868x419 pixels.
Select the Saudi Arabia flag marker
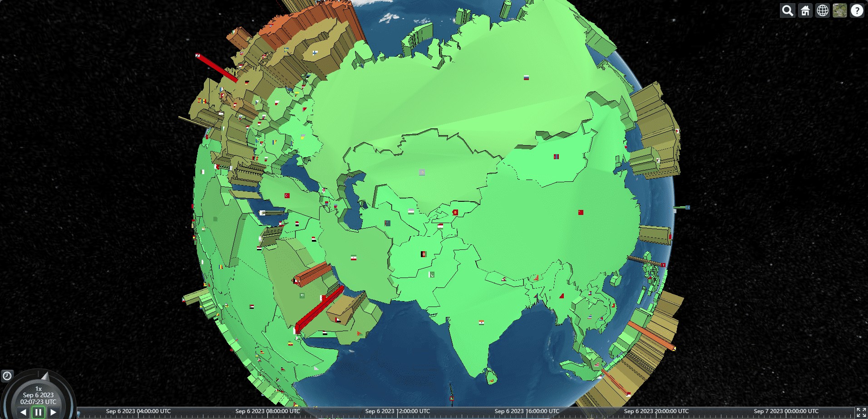(302, 296)
